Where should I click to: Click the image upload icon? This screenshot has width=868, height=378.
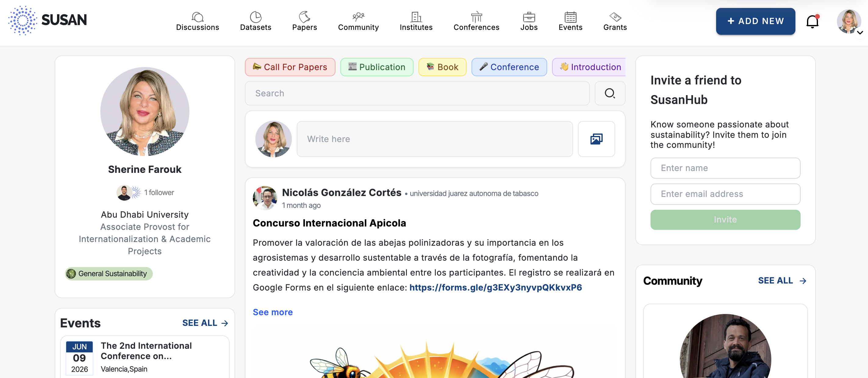(x=596, y=139)
